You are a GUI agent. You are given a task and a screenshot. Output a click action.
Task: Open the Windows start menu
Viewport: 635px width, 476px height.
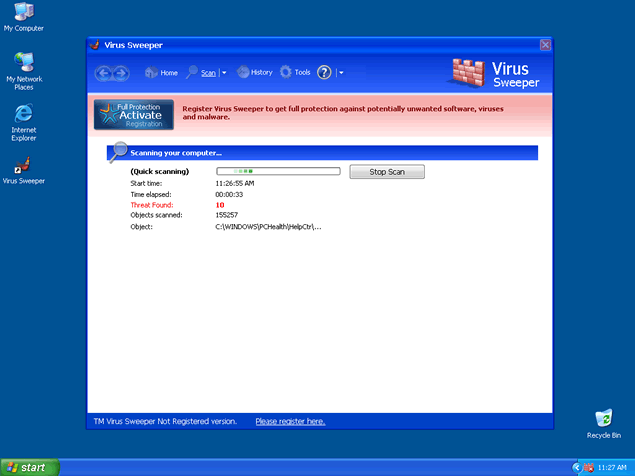coord(29,467)
